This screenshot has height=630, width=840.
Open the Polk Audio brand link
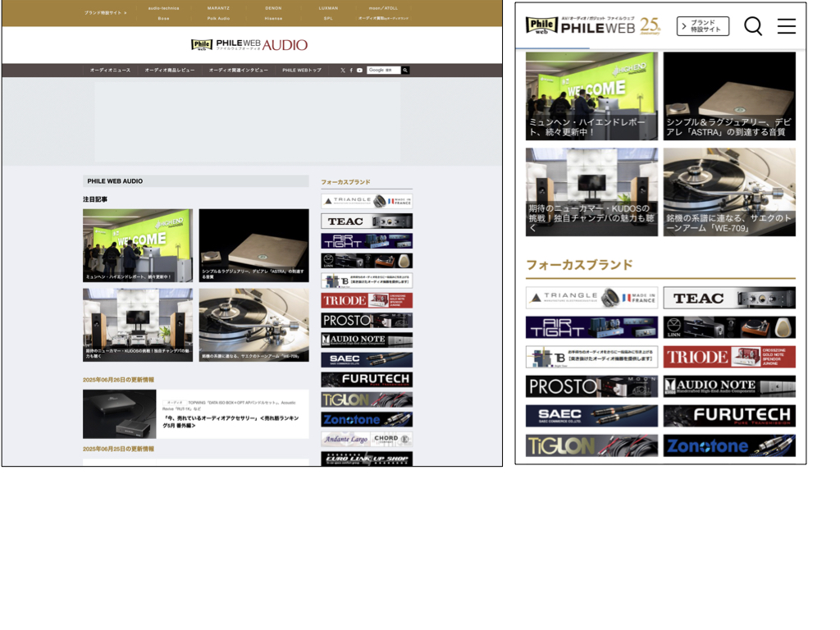coord(218,18)
